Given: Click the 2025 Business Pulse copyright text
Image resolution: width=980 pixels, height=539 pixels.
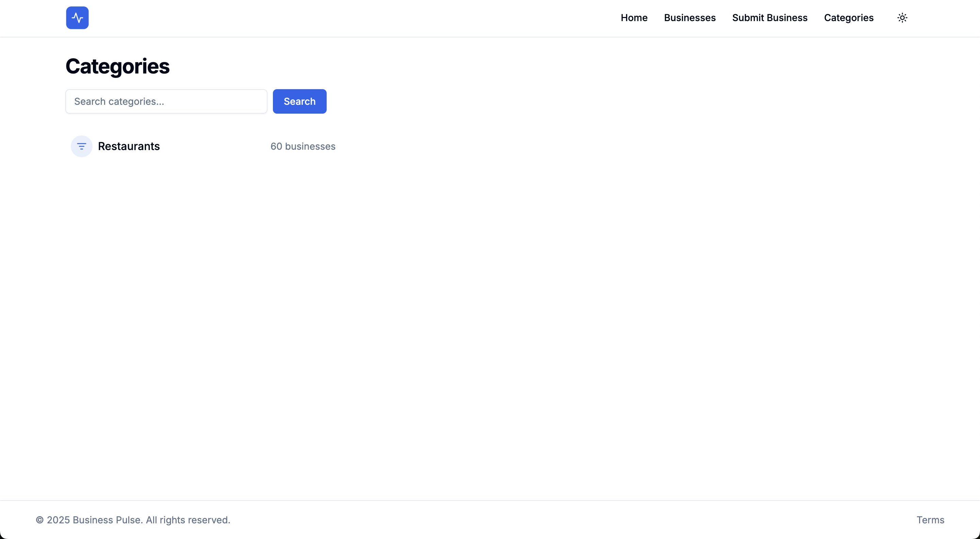Looking at the screenshot, I should point(133,520).
